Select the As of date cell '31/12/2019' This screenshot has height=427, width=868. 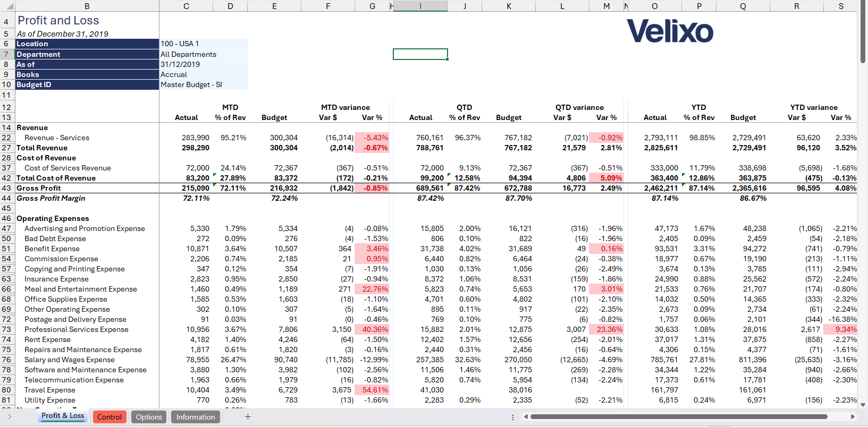click(203, 64)
